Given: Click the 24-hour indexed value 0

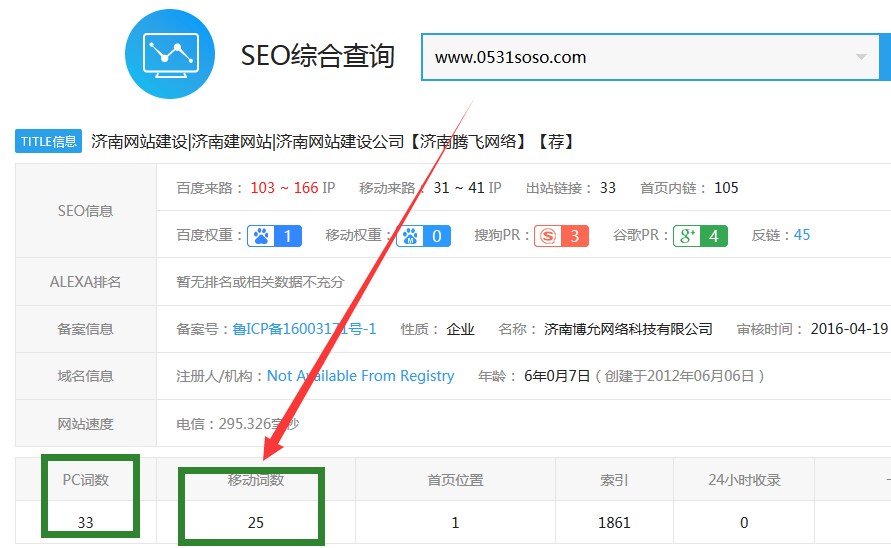Looking at the screenshot, I should point(744,523).
